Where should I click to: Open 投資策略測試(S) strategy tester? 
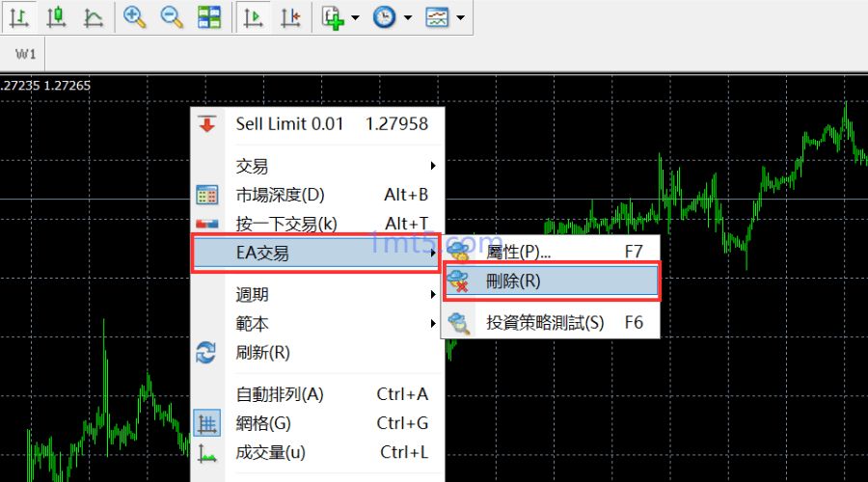click(551, 322)
